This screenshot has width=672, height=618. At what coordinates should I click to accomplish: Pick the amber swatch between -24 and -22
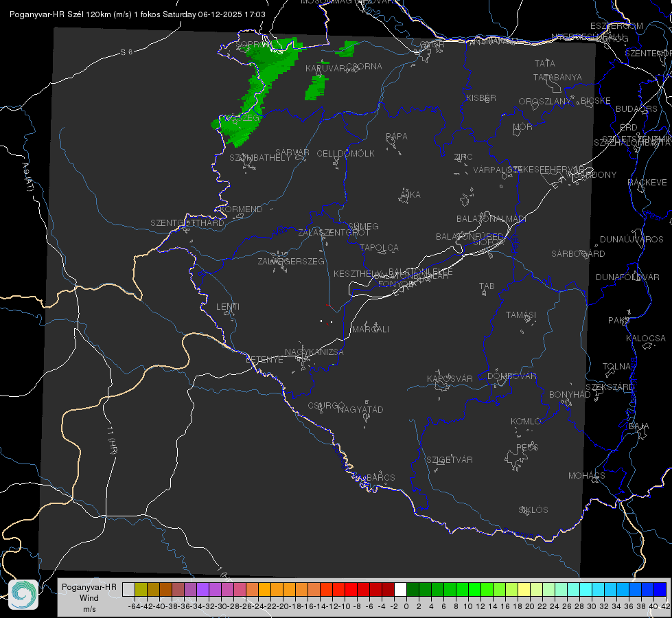coord(264,589)
